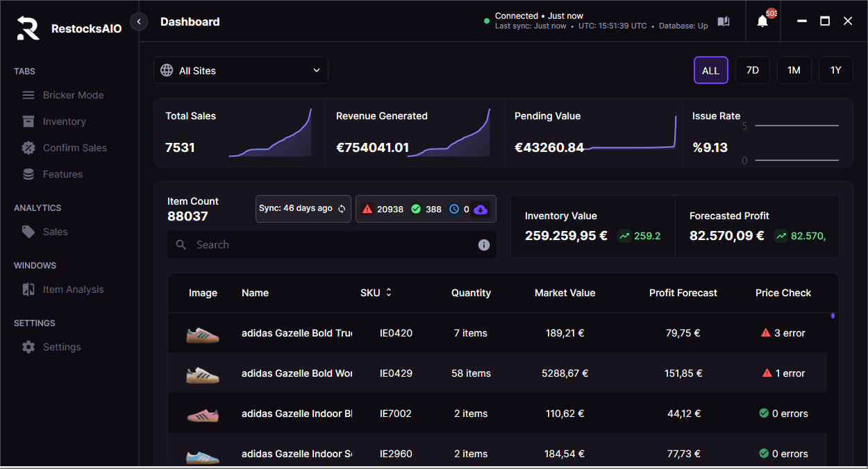
Task: Click 0 errors check icon for IE7002
Action: [764, 413]
